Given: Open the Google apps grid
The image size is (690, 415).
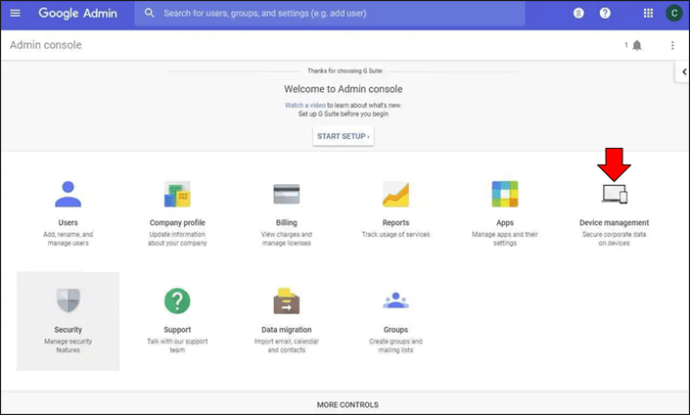Looking at the screenshot, I should 648,13.
